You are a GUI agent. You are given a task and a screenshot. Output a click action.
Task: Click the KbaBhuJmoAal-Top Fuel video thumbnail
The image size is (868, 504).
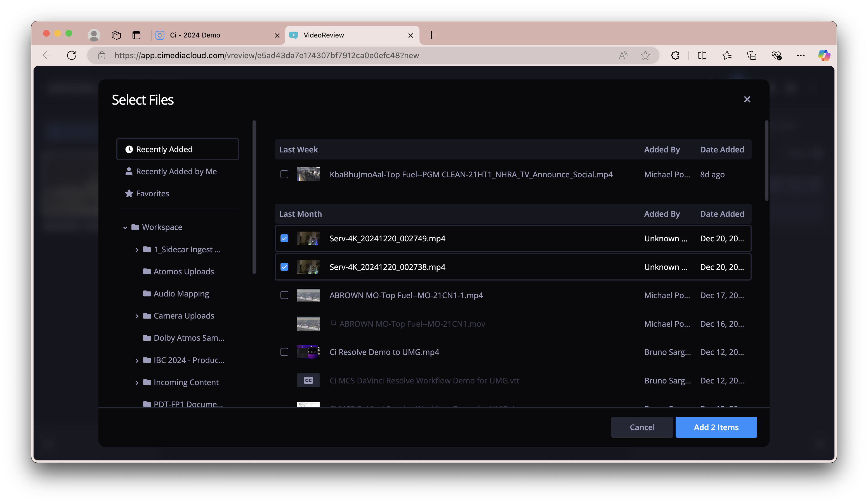click(308, 174)
